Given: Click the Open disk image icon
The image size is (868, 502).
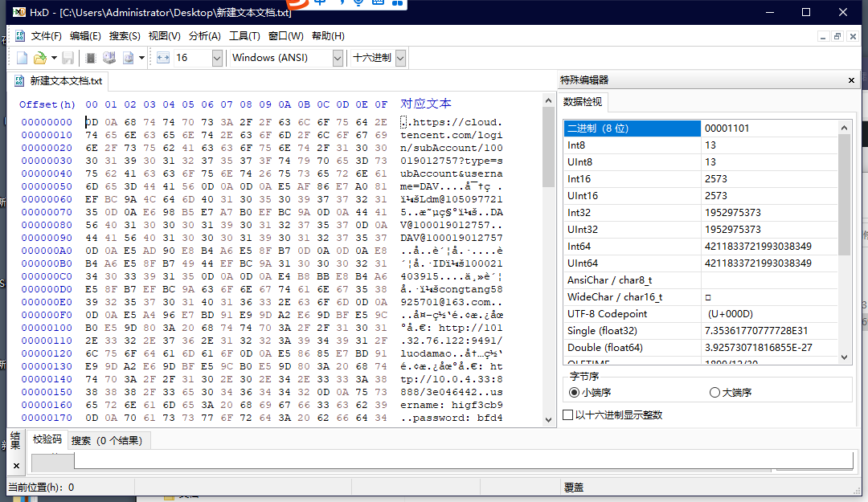Looking at the screenshot, I should point(128,58).
